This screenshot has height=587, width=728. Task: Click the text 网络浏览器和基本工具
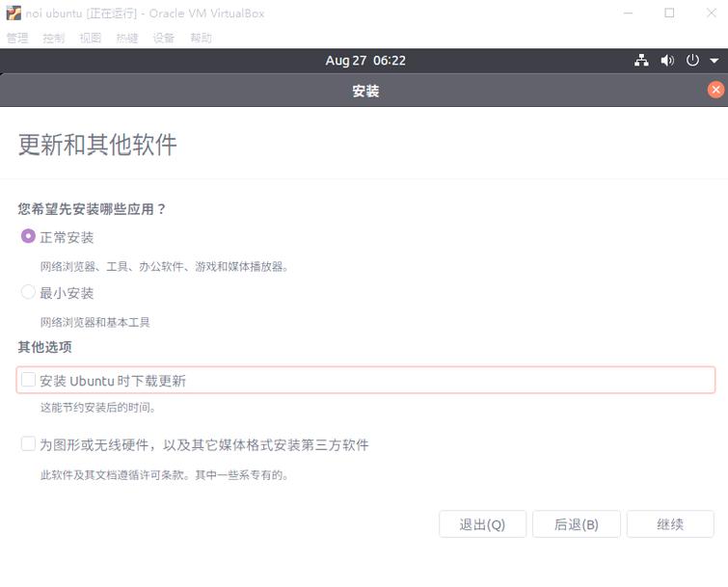(95, 322)
